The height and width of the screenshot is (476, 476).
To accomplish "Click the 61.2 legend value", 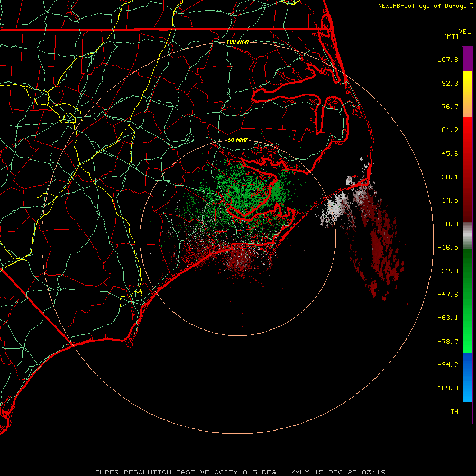I will pyautogui.click(x=450, y=130).
